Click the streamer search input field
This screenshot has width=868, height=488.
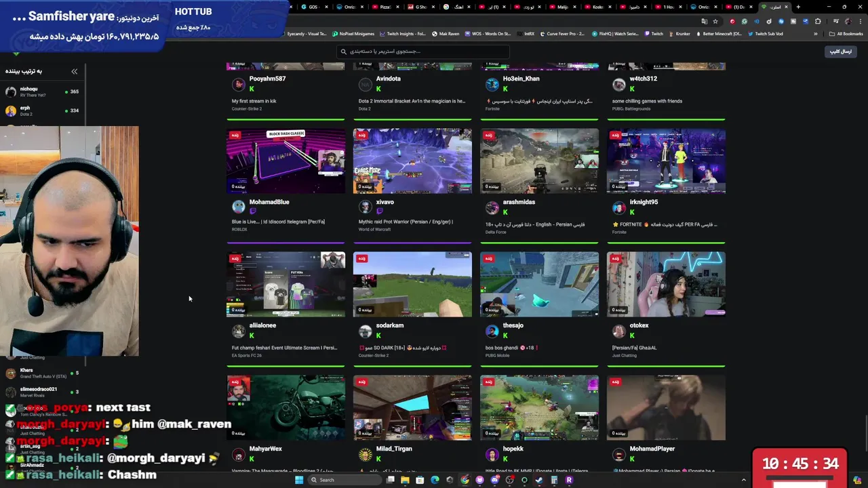click(x=422, y=52)
